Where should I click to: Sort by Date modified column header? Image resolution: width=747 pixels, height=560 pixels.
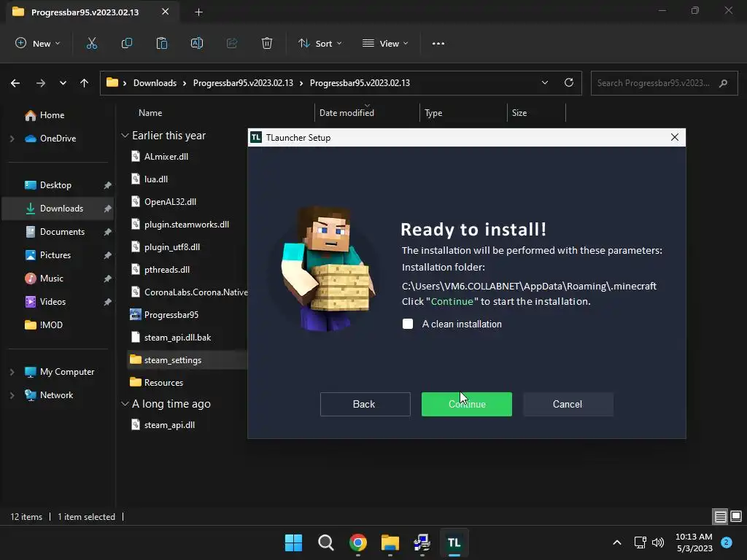tap(347, 113)
